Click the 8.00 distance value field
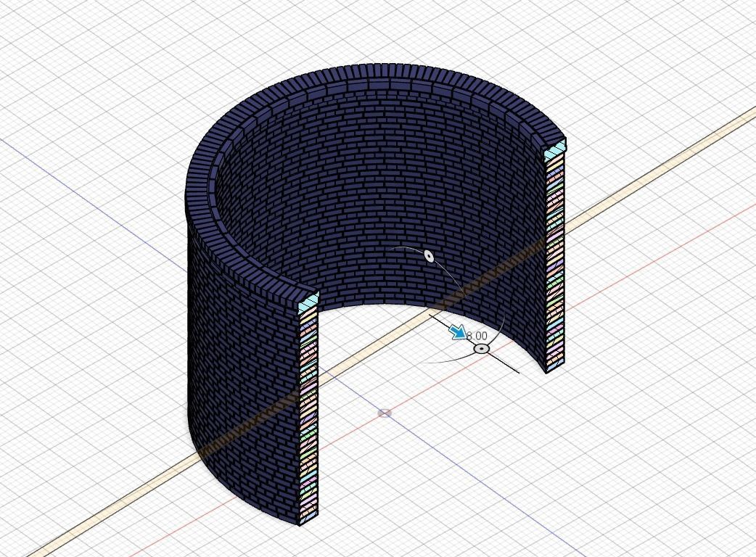The height and width of the screenshot is (557, 756). [477, 336]
